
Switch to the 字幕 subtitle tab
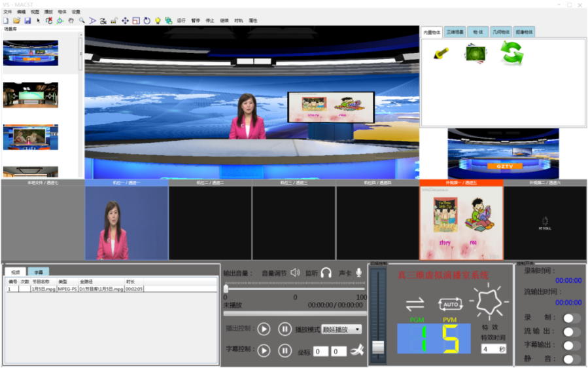point(39,272)
